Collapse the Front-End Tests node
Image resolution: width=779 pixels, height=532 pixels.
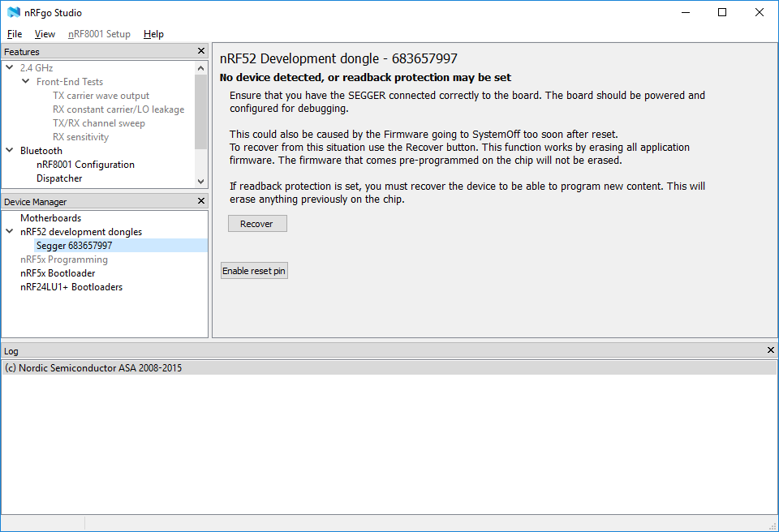tap(26, 81)
